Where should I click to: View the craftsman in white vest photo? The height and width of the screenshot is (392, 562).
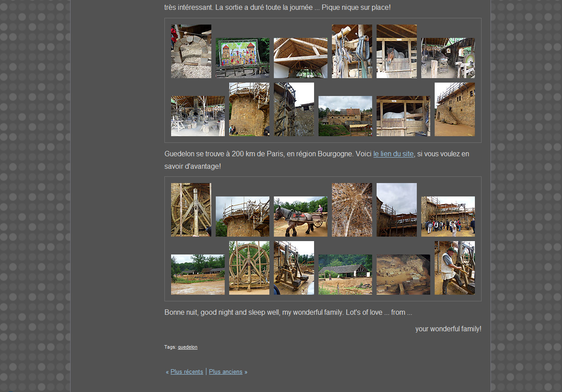455,268
